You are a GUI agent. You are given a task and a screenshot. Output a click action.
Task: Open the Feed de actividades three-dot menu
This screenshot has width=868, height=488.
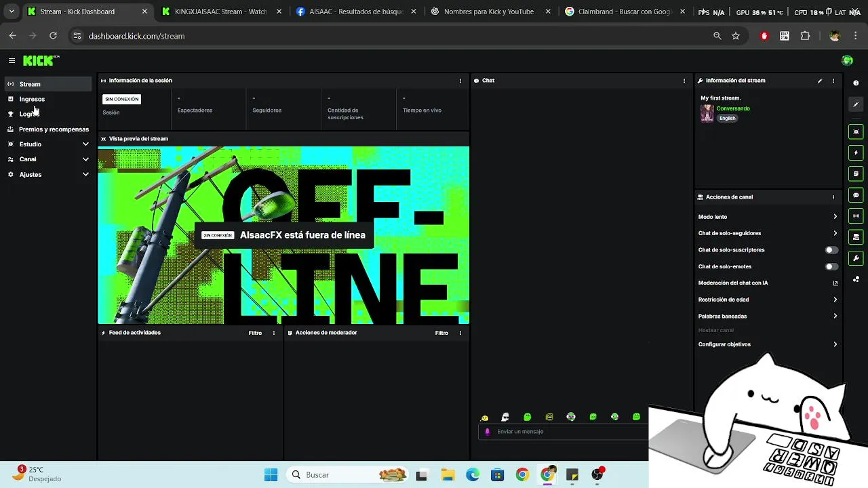(x=274, y=333)
